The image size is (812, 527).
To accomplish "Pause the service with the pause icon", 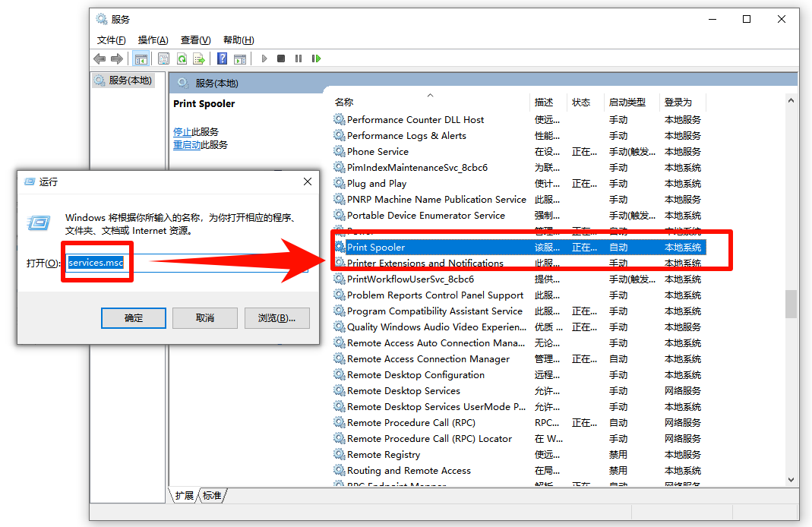I will (299, 58).
